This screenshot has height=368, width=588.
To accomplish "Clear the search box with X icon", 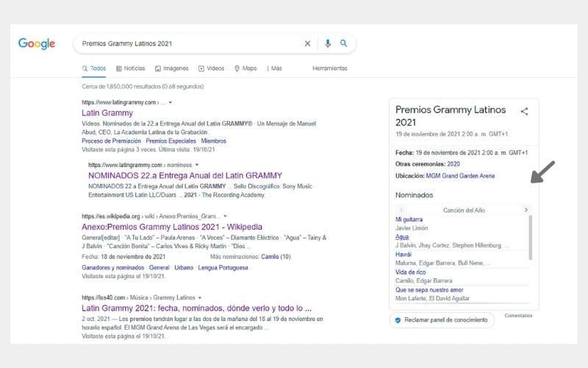I will tap(307, 43).
